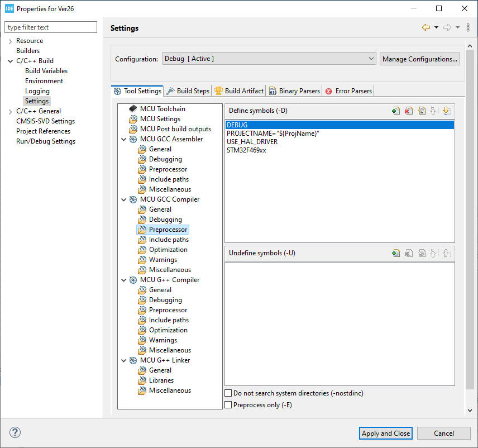This screenshot has height=448, width=478.
Task: Click the back navigation arrow icon
Action: tap(426, 27)
